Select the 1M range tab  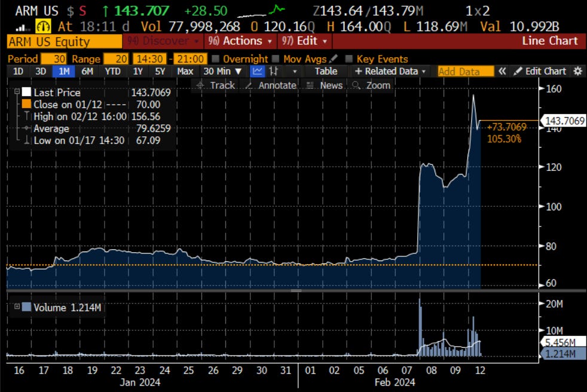click(64, 71)
